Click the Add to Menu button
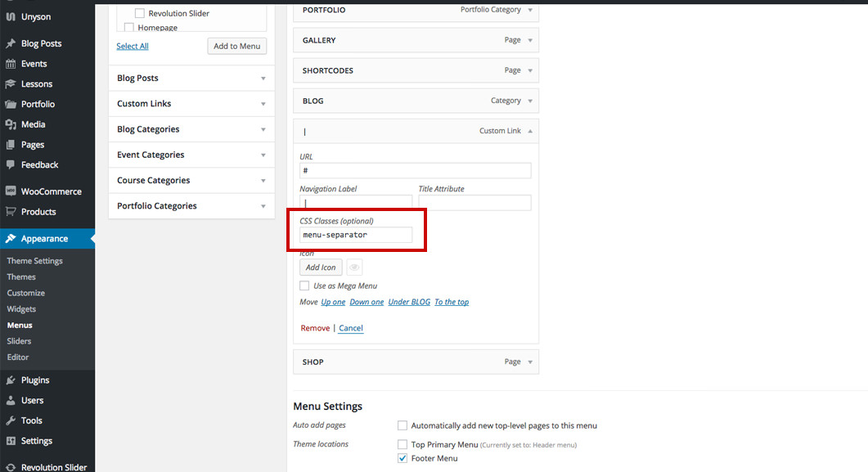This screenshot has height=472, width=868. [237, 46]
